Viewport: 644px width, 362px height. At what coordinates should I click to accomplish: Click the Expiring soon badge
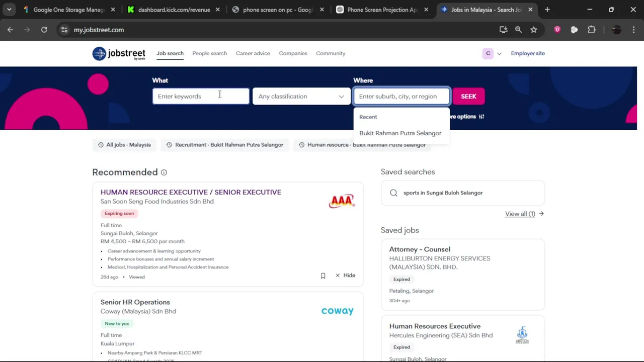pos(119,214)
